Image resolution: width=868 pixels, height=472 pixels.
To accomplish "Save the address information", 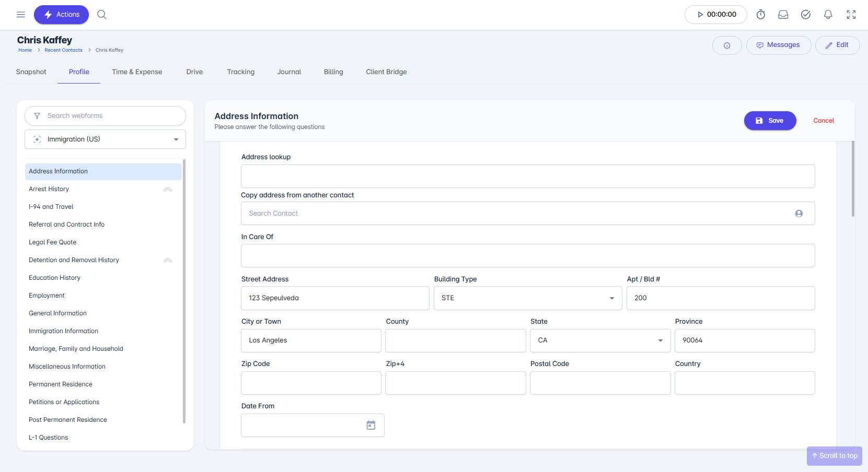I will click(x=770, y=121).
